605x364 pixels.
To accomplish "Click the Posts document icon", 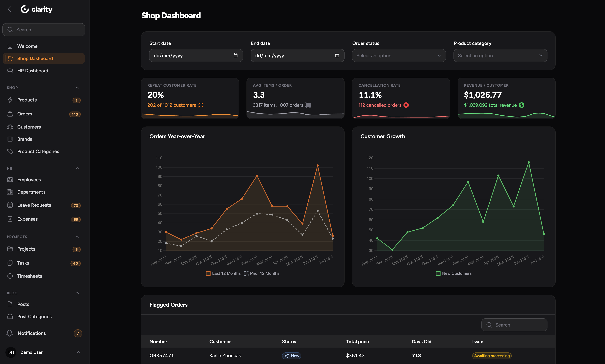I will (x=10, y=304).
